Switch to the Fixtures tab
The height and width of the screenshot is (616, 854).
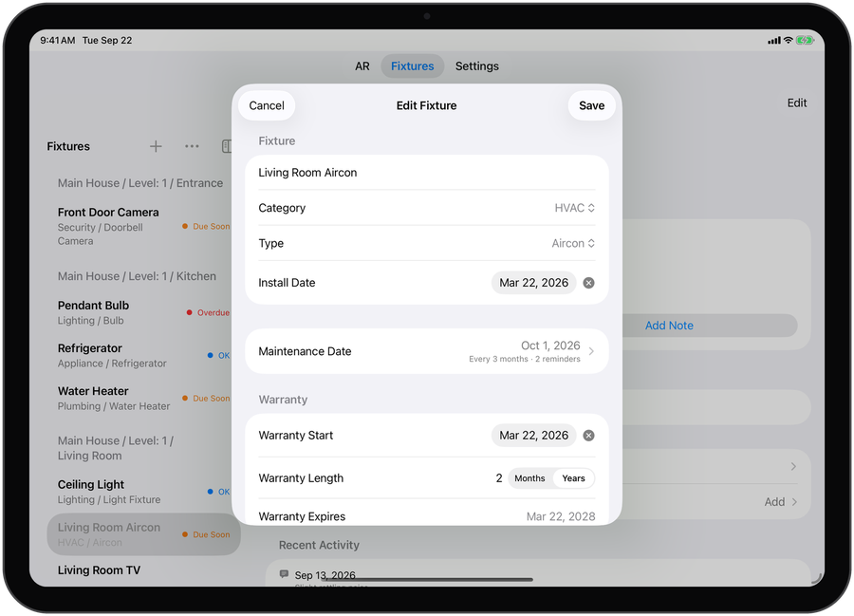pos(413,65)
